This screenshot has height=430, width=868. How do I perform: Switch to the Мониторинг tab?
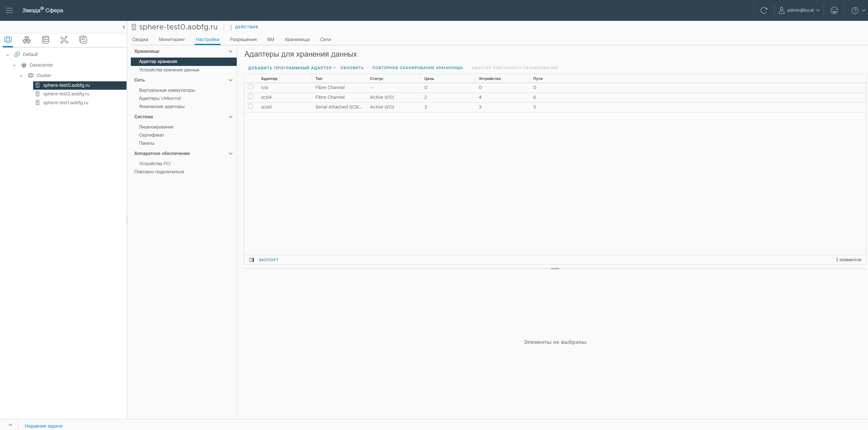click(172, 39)
